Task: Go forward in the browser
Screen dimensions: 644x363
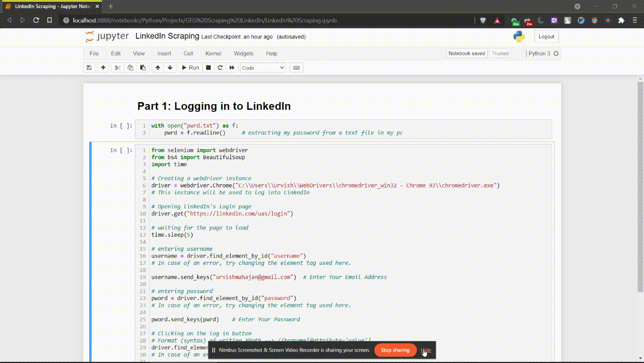Action: [23, 20]
